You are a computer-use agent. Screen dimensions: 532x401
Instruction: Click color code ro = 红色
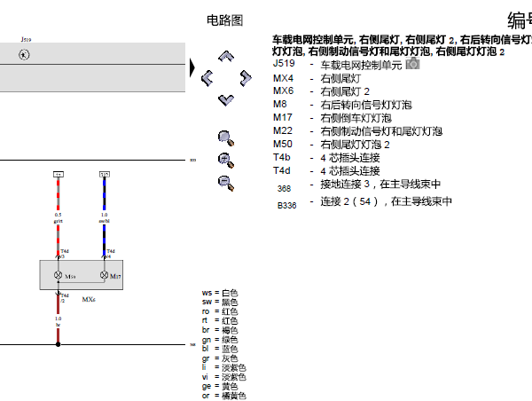220,311
